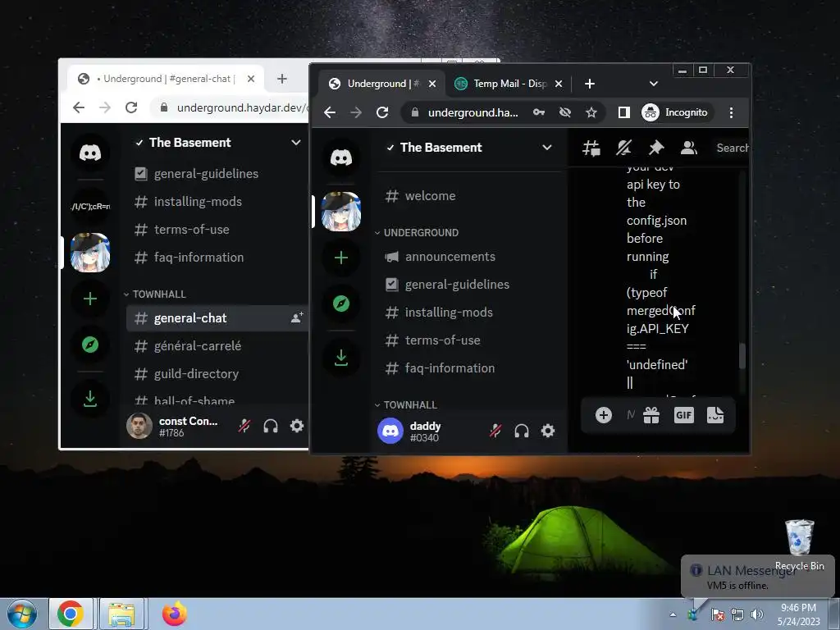Open the attachment plus button

coord(603,414)
